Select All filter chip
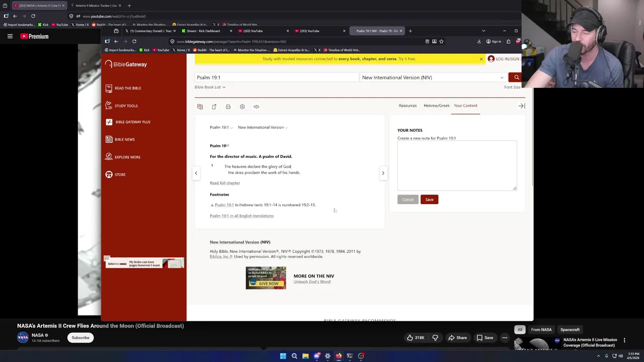Screen dimensions: 644x362 coord(520,330)
